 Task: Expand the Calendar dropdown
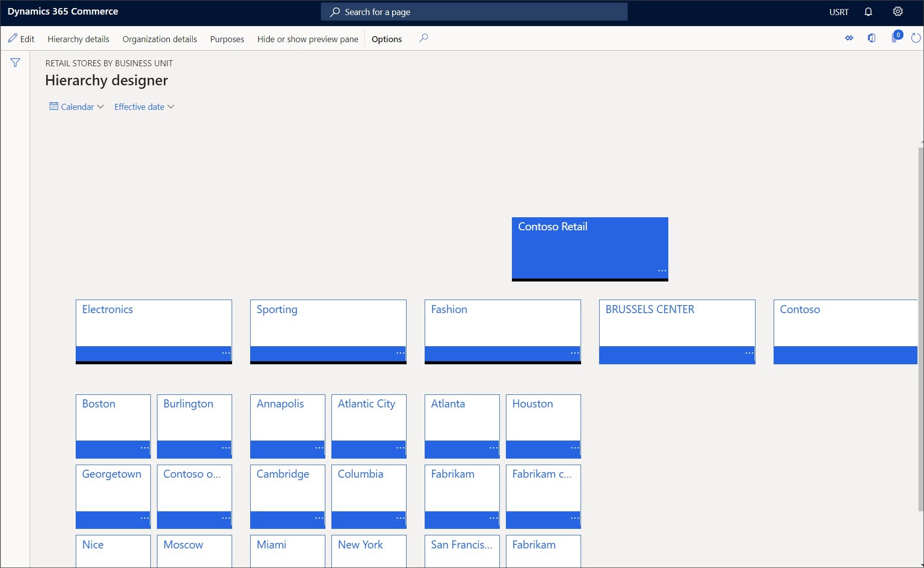(x=77, y=107)
